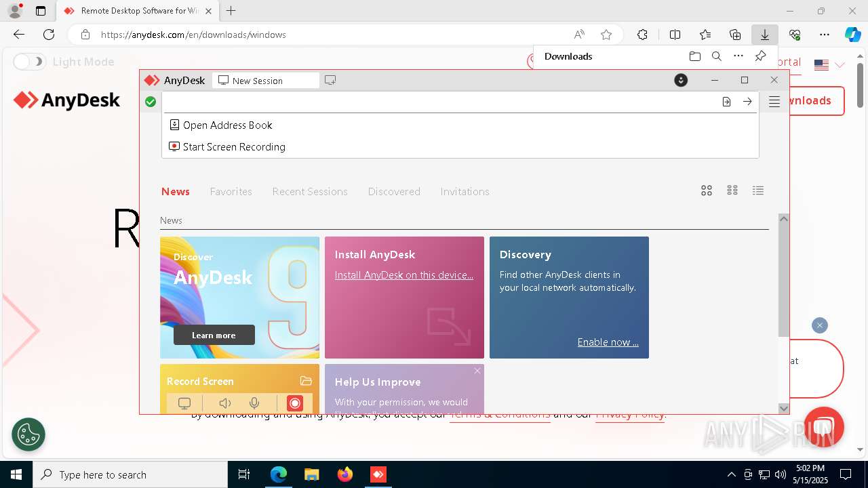Image resolution: width=868 pixels, height=488 pixels.
Task: Click the dark round download-arrow icon in AnyDesk title bar
Action: [x=681, y=80]
